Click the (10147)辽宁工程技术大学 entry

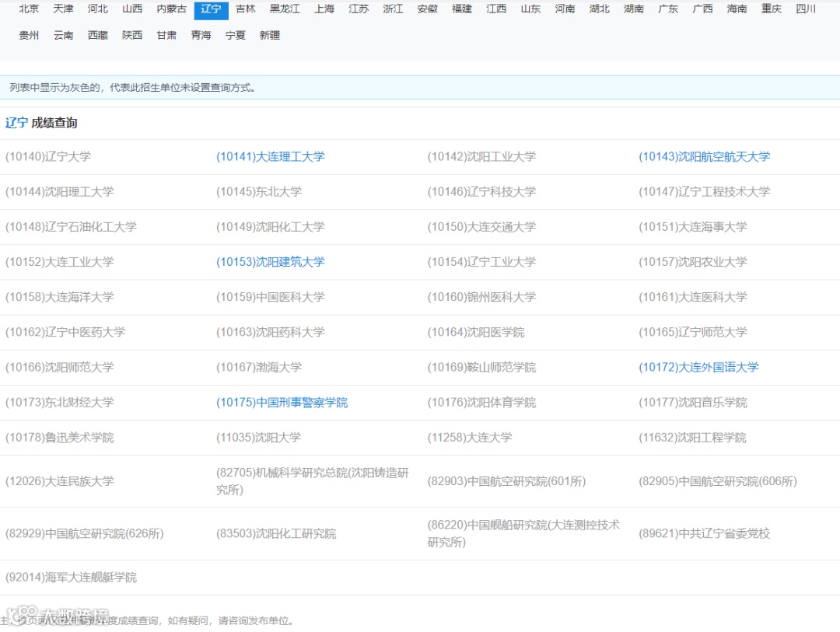(704, 192)
